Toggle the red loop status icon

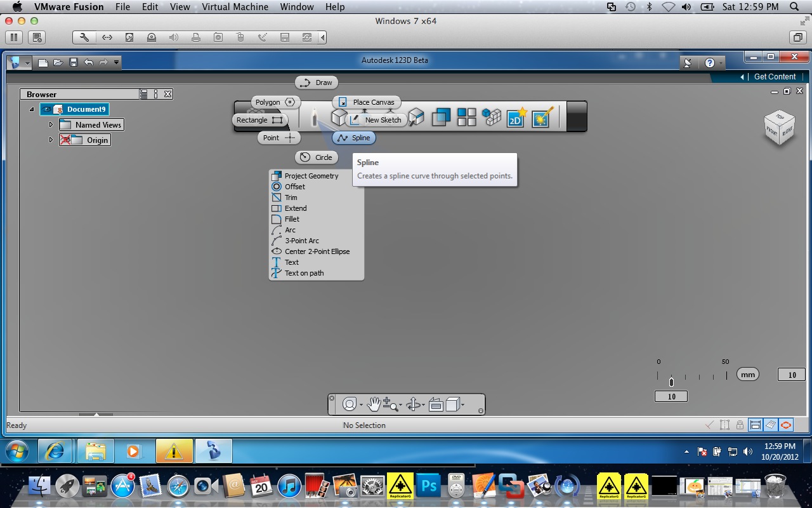pos(787,425)
